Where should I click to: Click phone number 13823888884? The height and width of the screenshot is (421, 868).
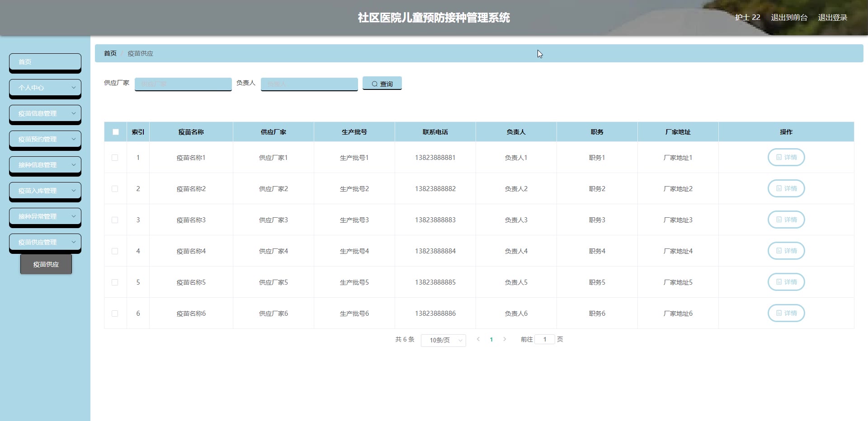[x=435, y=251]
